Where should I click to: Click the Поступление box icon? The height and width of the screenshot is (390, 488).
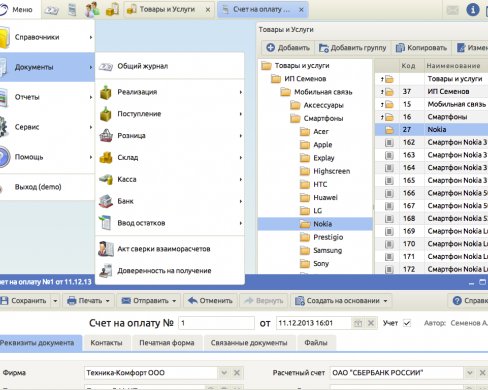[106, 114]
